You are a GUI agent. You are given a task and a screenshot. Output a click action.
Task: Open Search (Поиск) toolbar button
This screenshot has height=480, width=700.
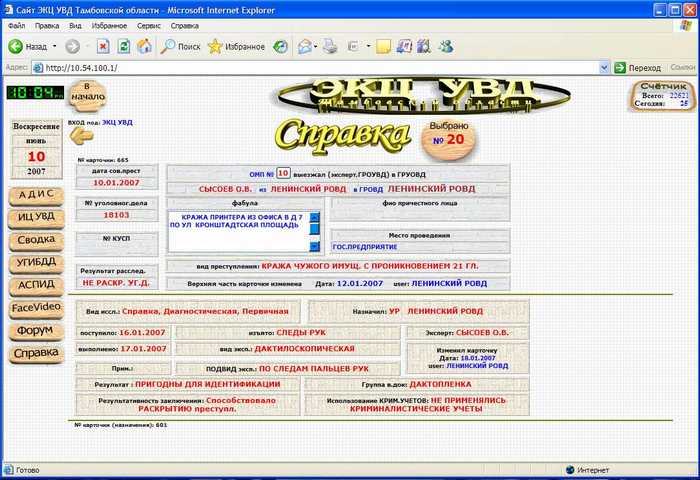pos(180,46)
